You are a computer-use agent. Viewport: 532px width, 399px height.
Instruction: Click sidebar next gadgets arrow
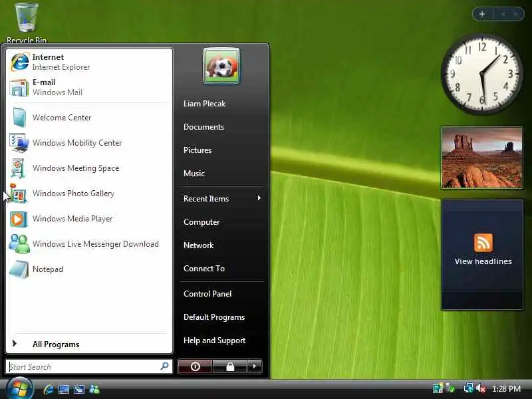tap(516, 14)
